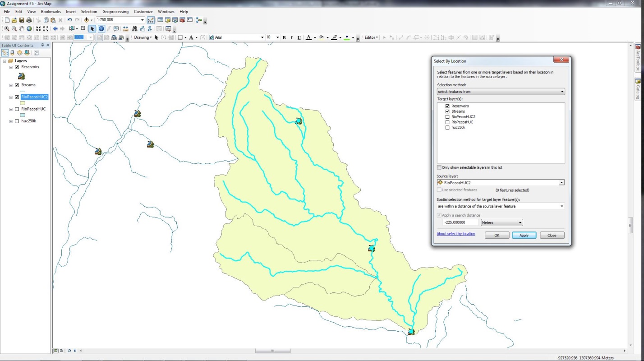Click the Full Extent globe icon
644x361 pixels.
(29, 28)
